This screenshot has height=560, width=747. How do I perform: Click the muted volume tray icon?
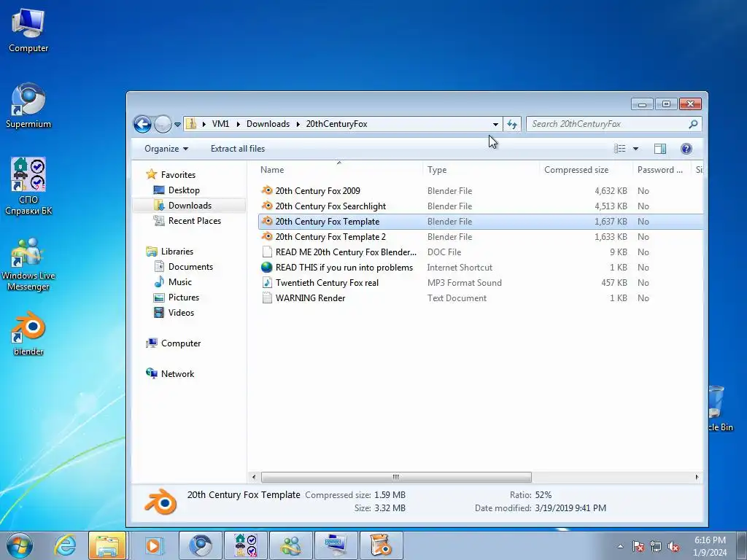coord(673,547)
